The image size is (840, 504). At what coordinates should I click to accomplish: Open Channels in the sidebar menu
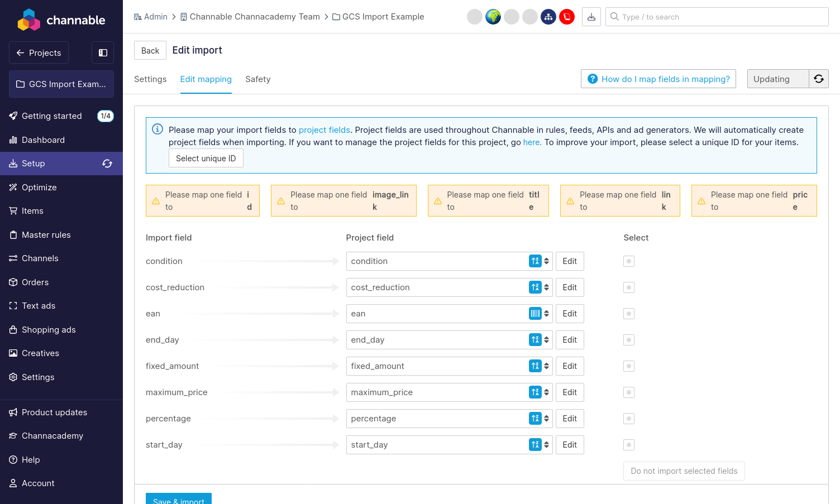[40, 258]
